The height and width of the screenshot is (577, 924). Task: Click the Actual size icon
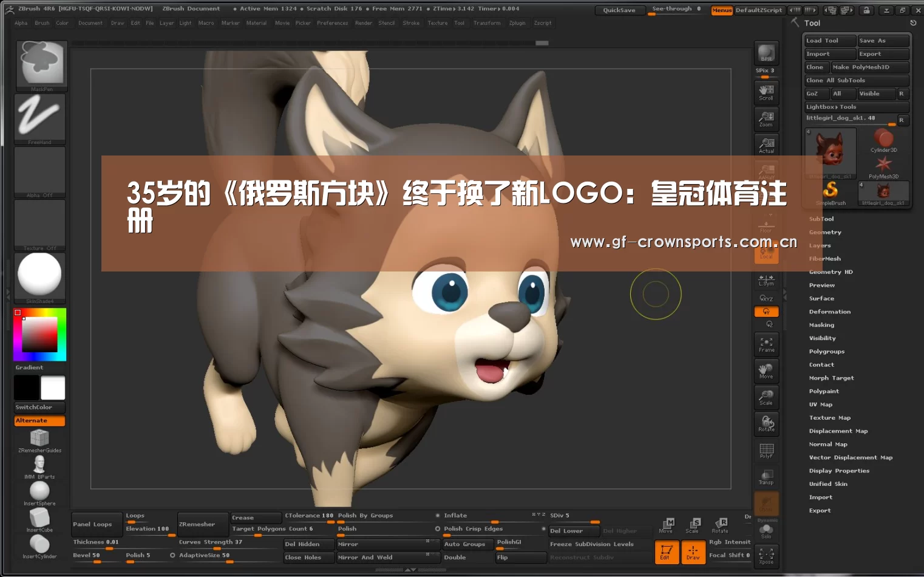pos(766,145)
